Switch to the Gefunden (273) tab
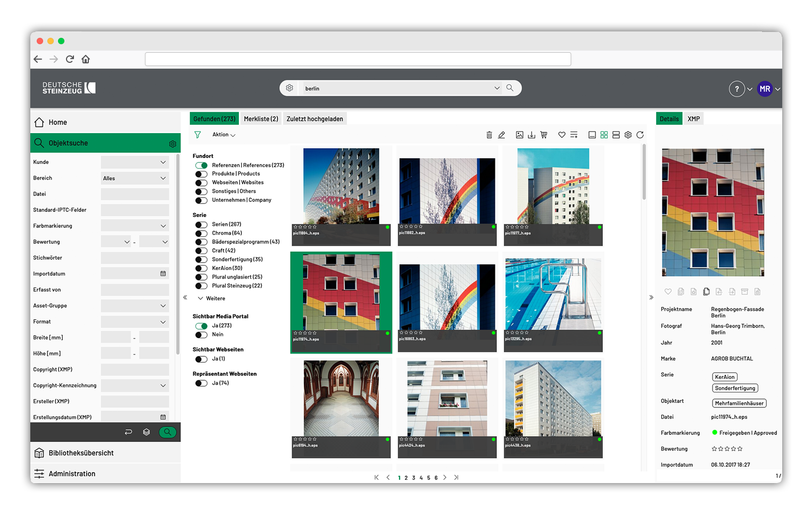812x523 pixels. (214, 119)
